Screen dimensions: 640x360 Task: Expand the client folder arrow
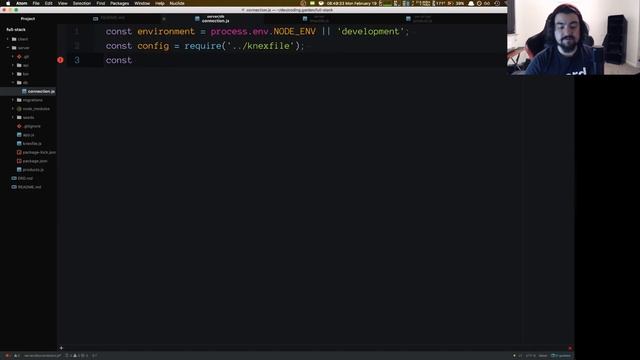[7, 39]
